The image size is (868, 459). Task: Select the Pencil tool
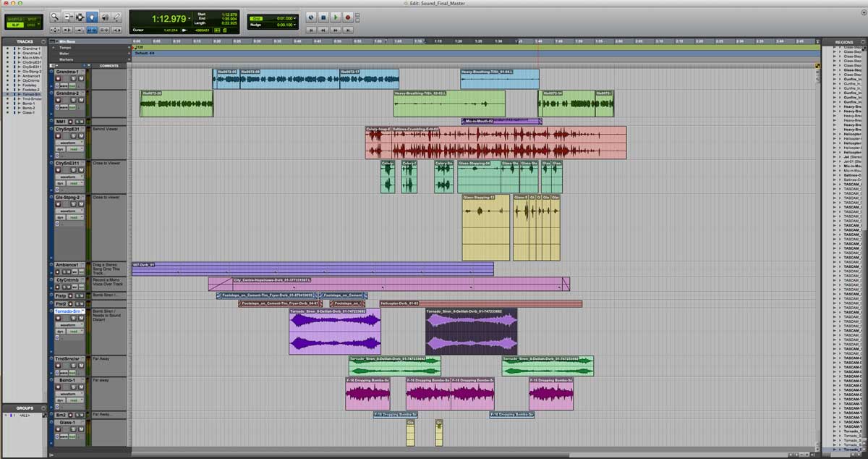(116, 17)
